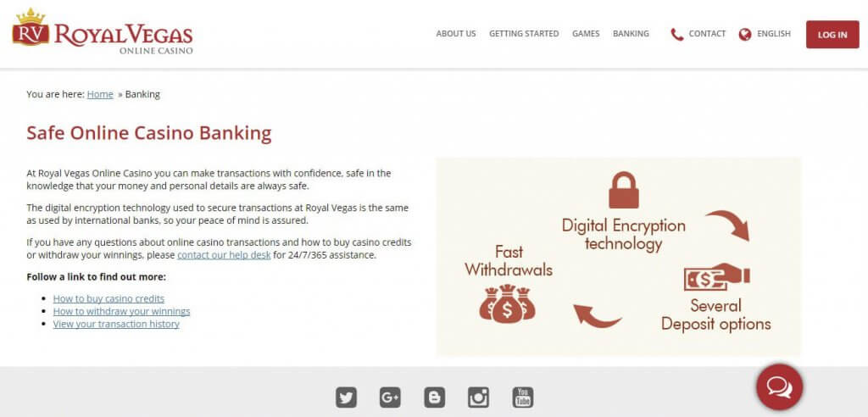Open the Getting Started menu
The height and width of the screenshot is (417, 868).
tap(524, 34)
